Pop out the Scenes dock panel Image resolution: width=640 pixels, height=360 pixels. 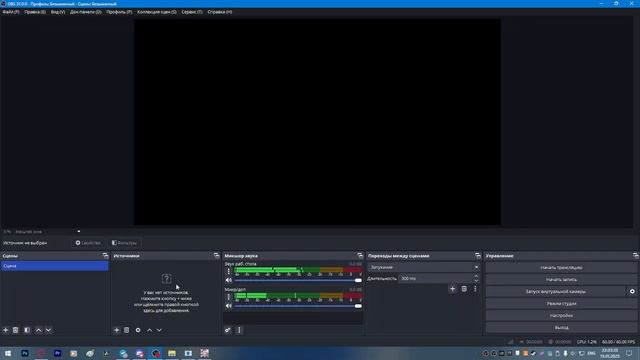[105, 256]
